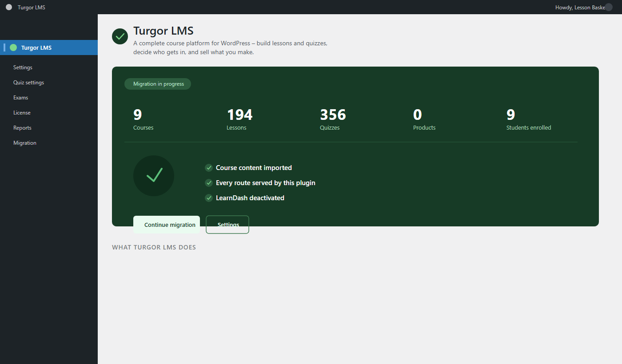The width and height of the screenshot is (622, 364).
Task: Click the large round checkmark status icon
Action: click(154, 176)
